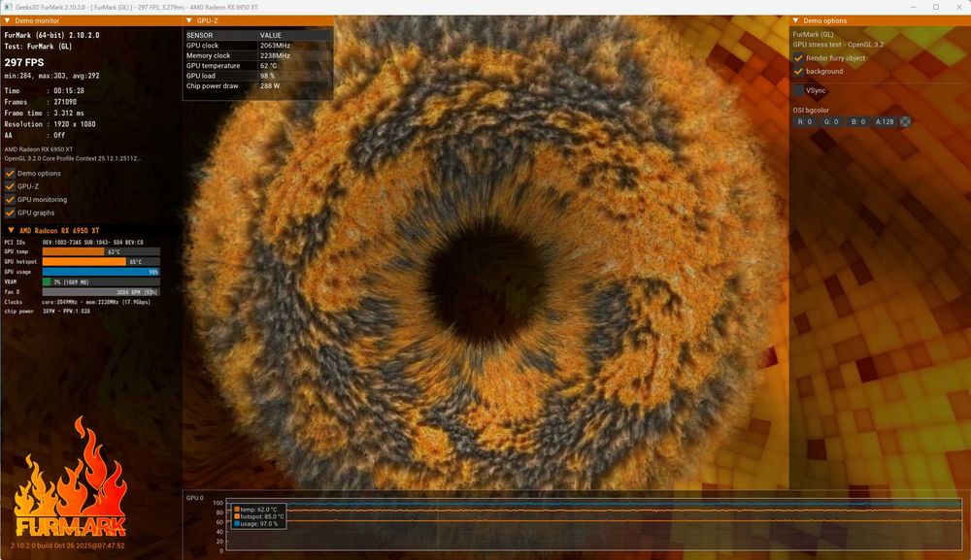Select the Memory clock row

[x=257, y=55]
